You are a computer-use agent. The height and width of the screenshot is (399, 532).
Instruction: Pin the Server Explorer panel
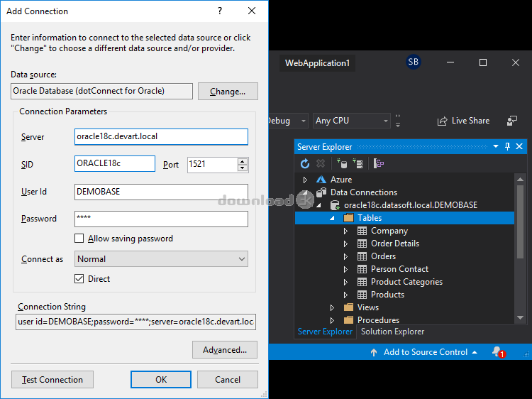tap(508, 146)
